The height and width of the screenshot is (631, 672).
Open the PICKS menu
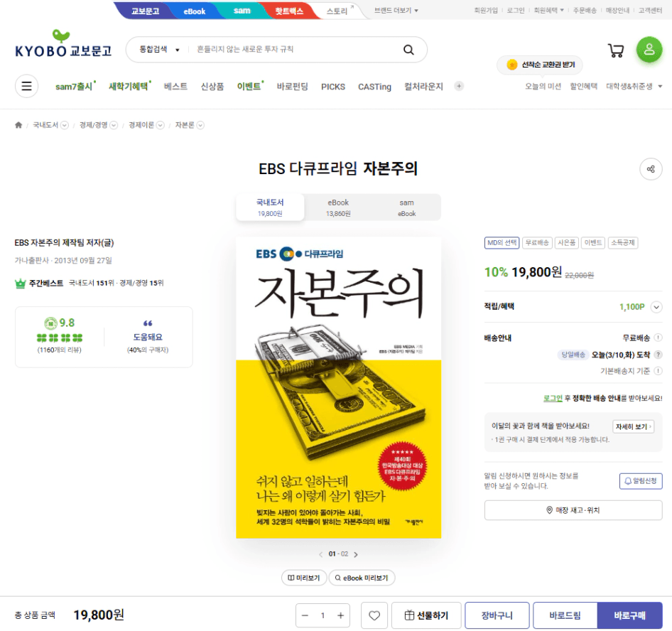pos(333,87)
